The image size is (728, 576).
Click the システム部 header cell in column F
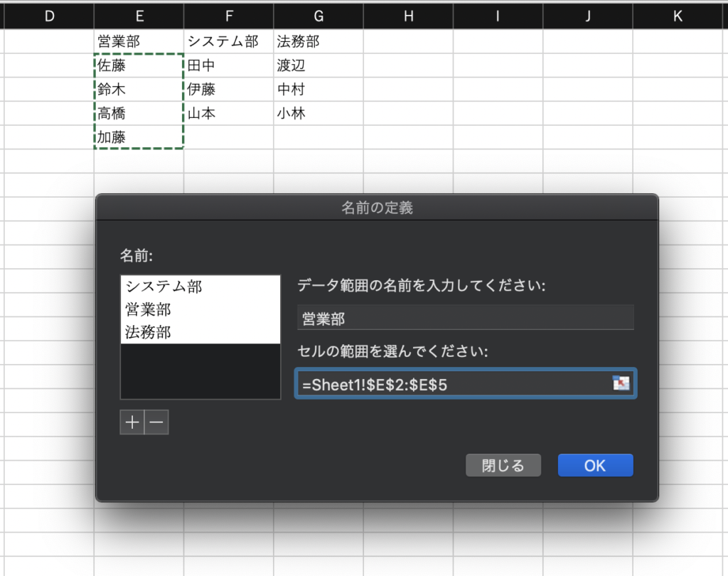[228, 41]
